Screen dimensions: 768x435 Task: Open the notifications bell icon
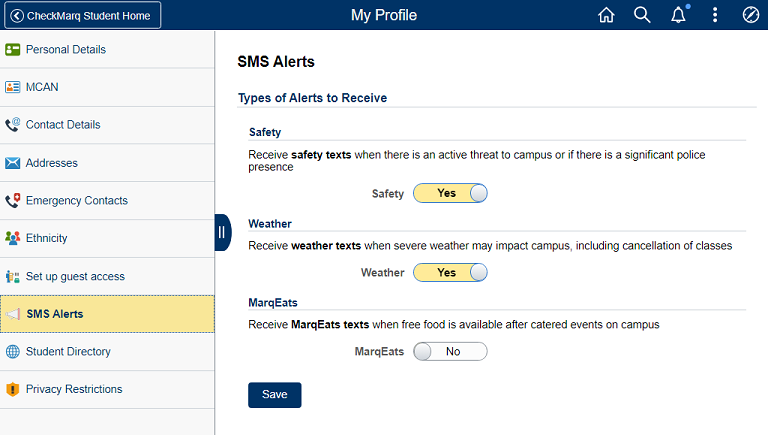(679, 15)
